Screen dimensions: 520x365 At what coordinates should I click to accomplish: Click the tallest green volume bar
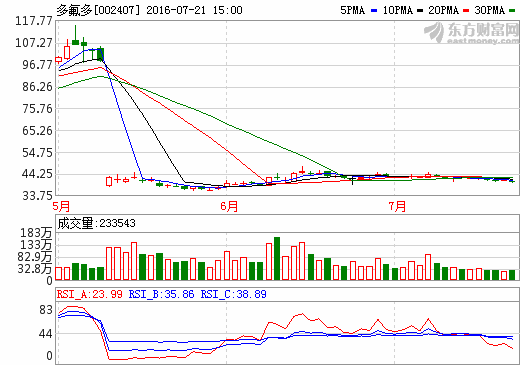coord(277,258)
